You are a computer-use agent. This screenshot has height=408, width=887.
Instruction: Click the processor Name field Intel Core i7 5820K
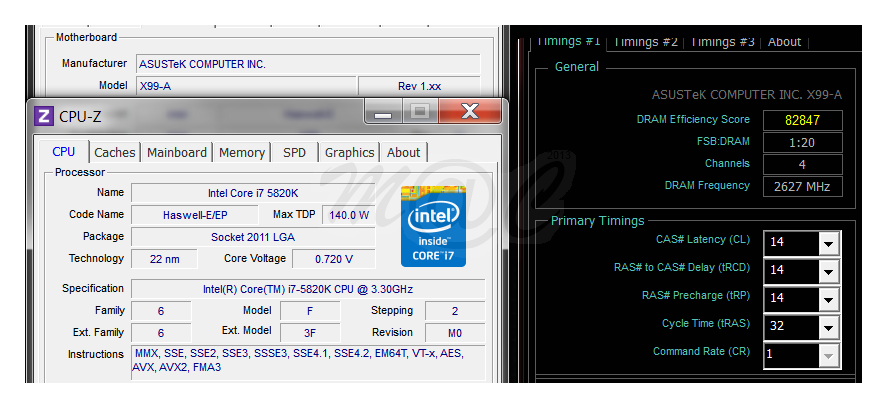pos(253,193)
